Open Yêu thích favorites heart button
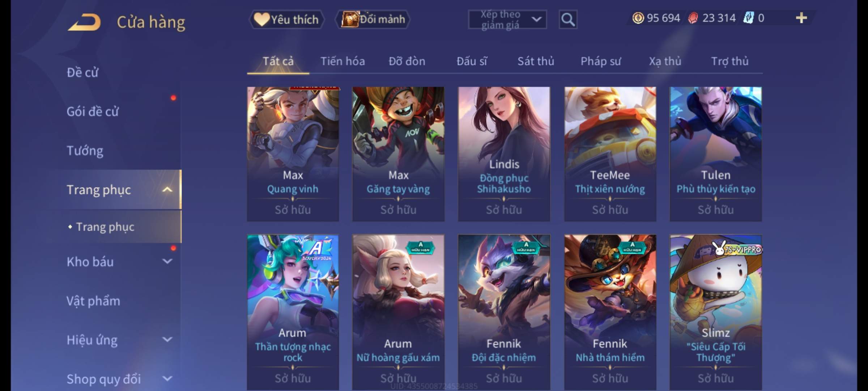Viewport: 868px width, 391px height. coord(287,19)
